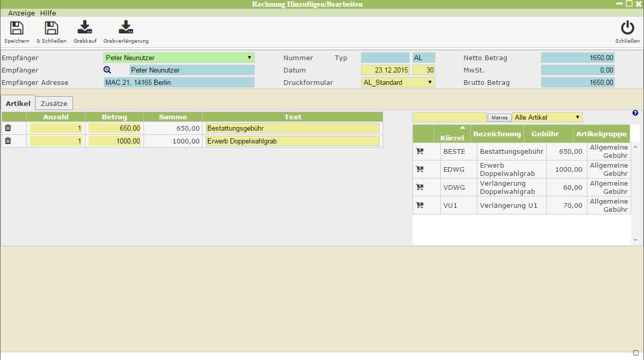Add VU1 article using the cart icon

pos(420,206)
